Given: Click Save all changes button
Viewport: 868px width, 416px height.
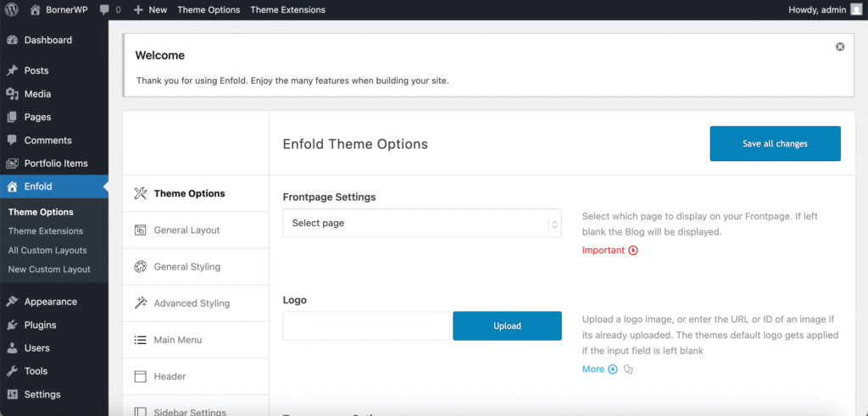Looking at the screenshot, I should (x=775, y=144).
